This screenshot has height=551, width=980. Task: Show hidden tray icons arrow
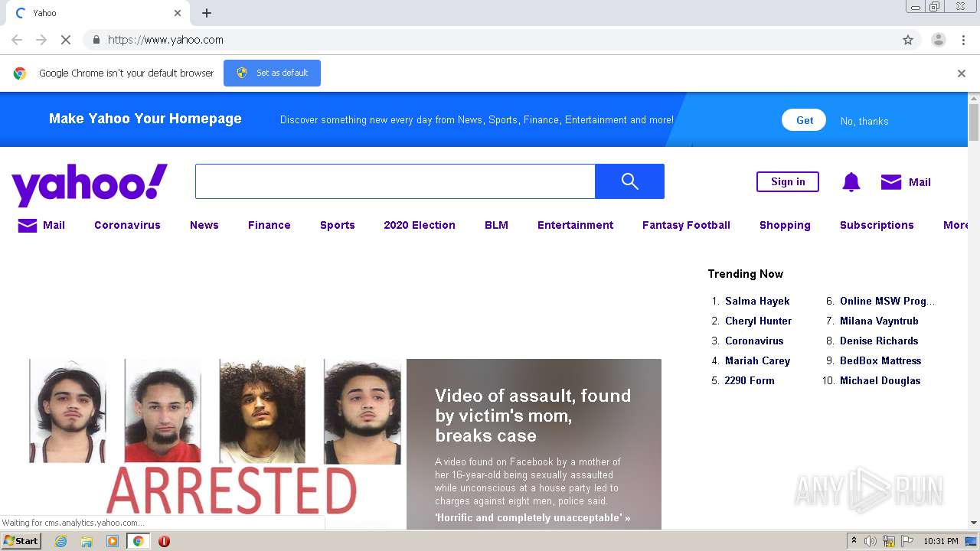coord(854,541)
